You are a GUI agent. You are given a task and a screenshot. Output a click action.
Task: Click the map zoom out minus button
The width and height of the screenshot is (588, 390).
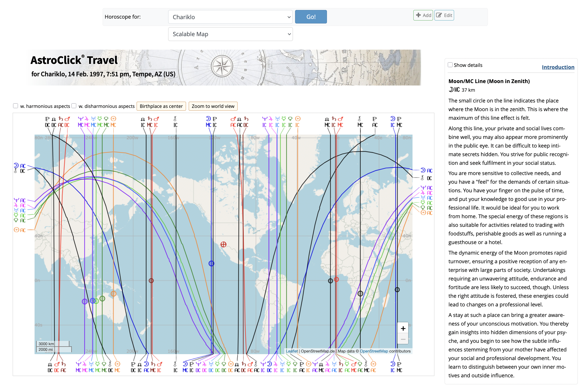[403, 339]
